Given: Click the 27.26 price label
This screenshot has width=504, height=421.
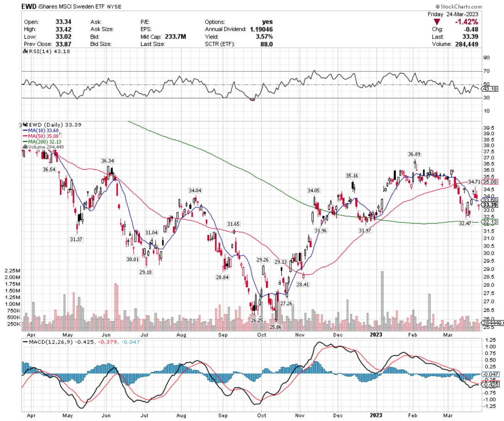Looking at the screenshot, I should [286, 303].
